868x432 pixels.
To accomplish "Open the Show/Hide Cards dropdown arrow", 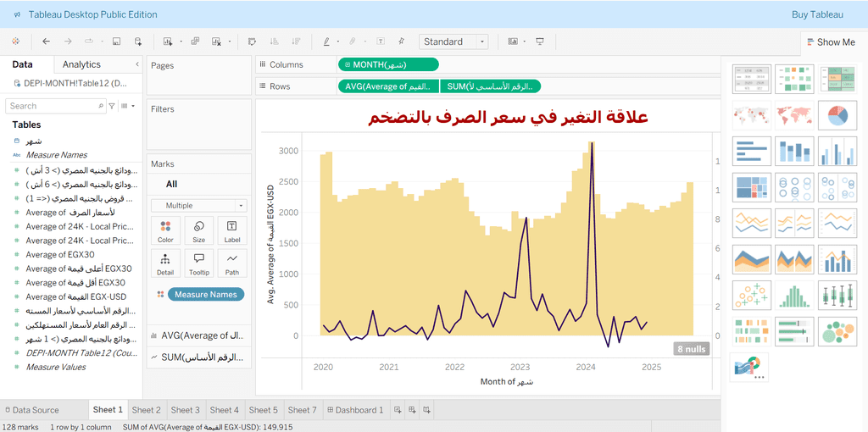I will [x=524, y=42].
